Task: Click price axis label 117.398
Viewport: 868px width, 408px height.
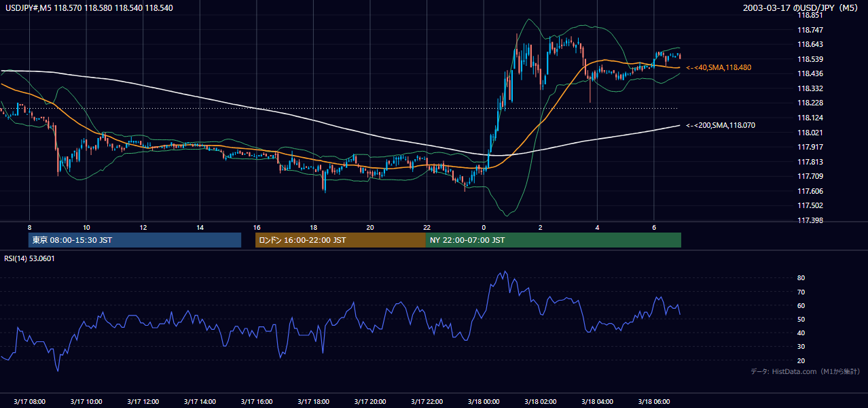Action: (x=810, y=220)
